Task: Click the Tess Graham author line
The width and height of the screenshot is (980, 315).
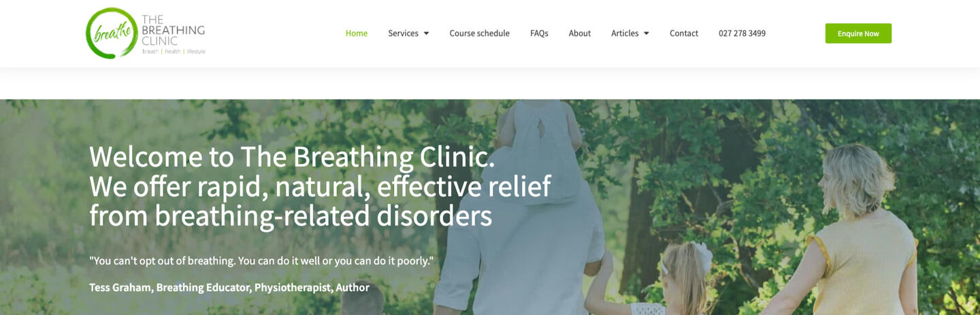Action: coord(229,287)
